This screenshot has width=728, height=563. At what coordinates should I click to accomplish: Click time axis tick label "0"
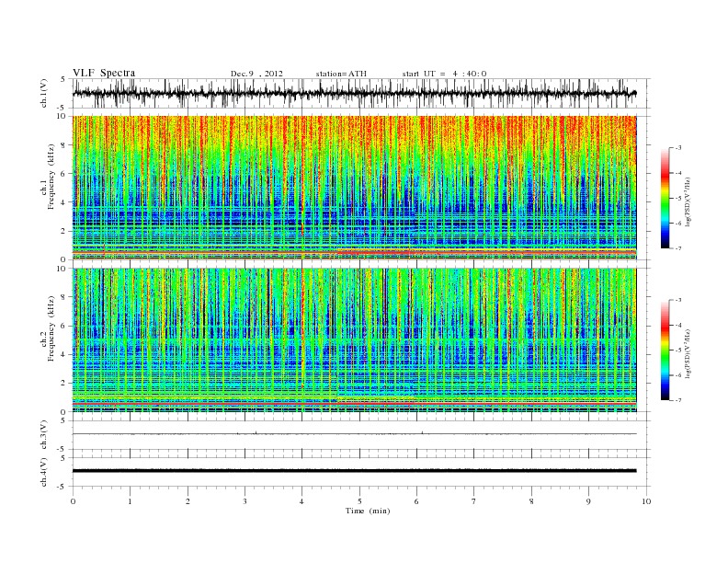(x=73, y=501)
